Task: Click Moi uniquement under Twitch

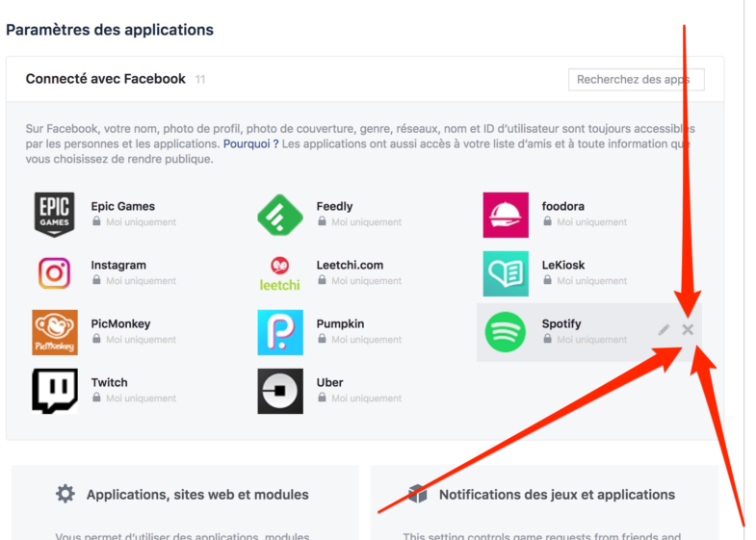Action: tap(142, 399)
